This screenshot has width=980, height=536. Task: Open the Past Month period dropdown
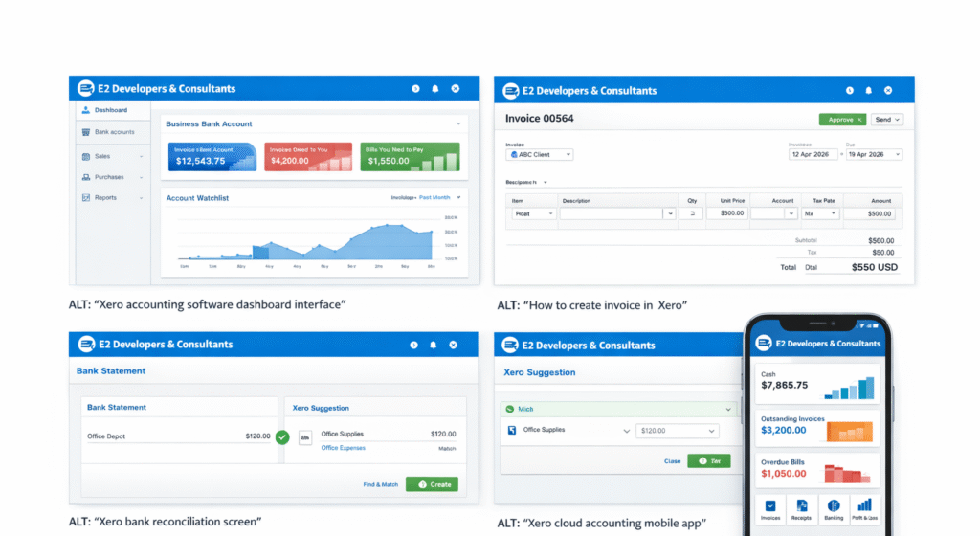439,197
